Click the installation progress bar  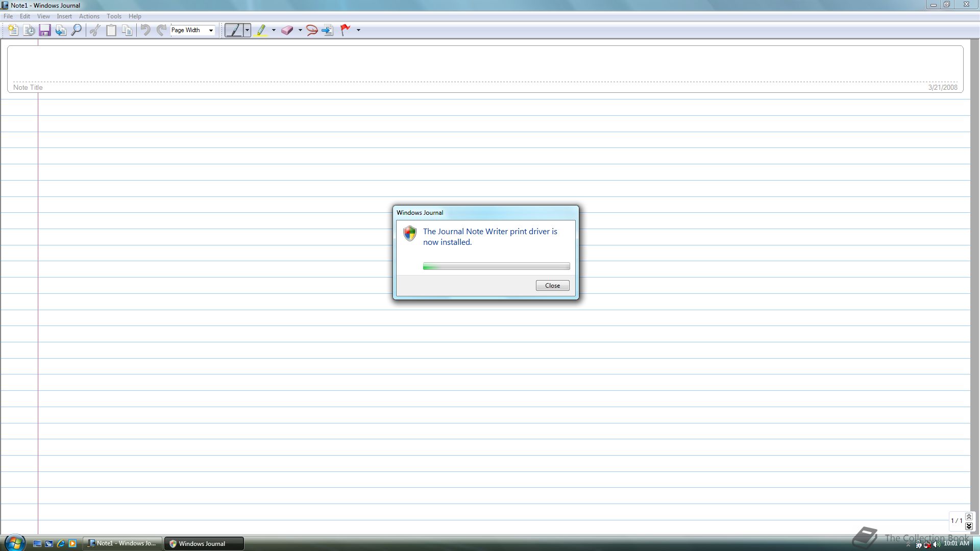[496, 266]
